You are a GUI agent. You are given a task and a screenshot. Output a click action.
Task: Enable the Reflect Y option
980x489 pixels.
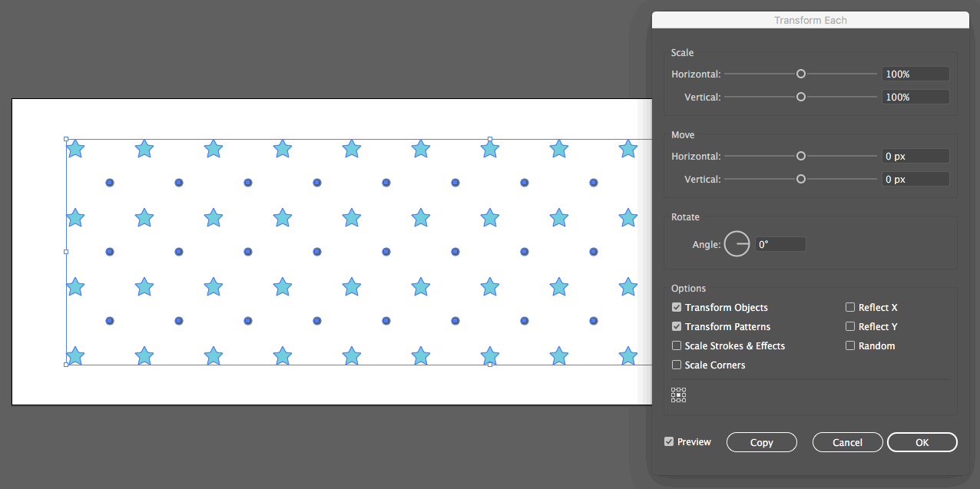(x=850, y=326)
